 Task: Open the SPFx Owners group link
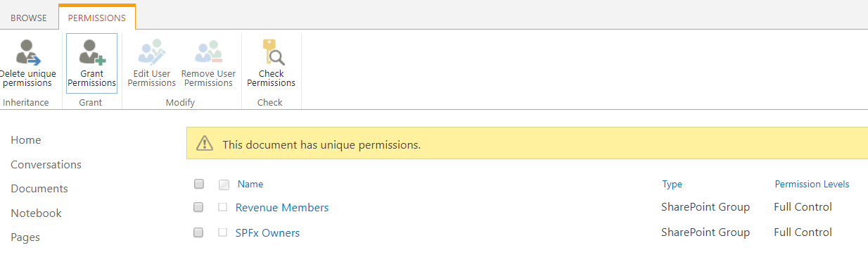[x=267, y=233]
